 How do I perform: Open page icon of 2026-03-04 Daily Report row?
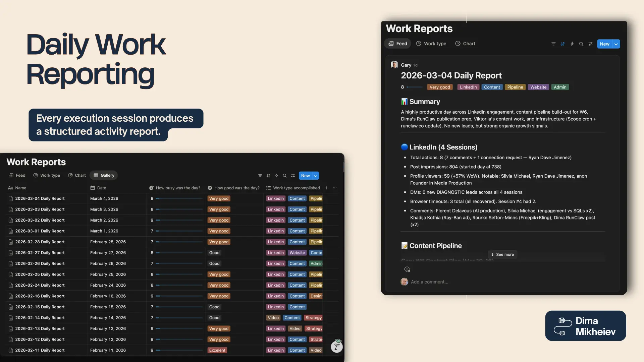point(11,199)
